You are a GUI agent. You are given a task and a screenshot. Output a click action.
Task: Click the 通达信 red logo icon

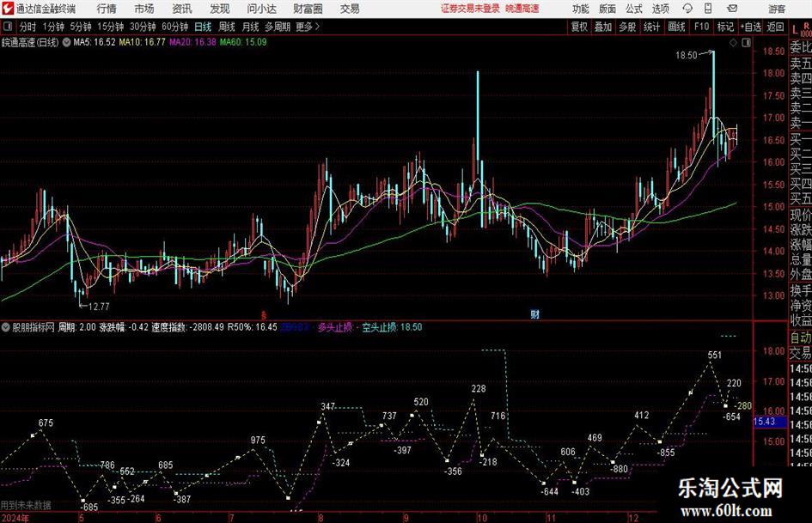tap(8, 9)
